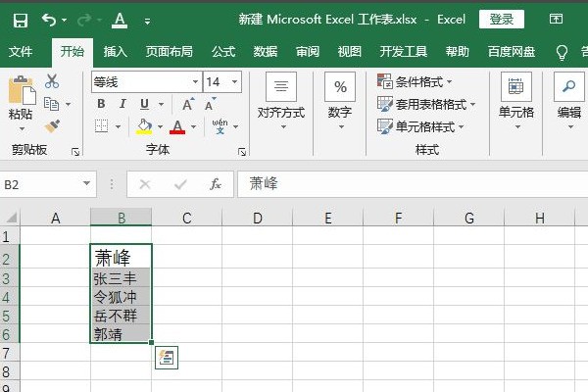Toggle Underline formatting
This screenshot has height=392, width=588.
click(x=145, y=104)
